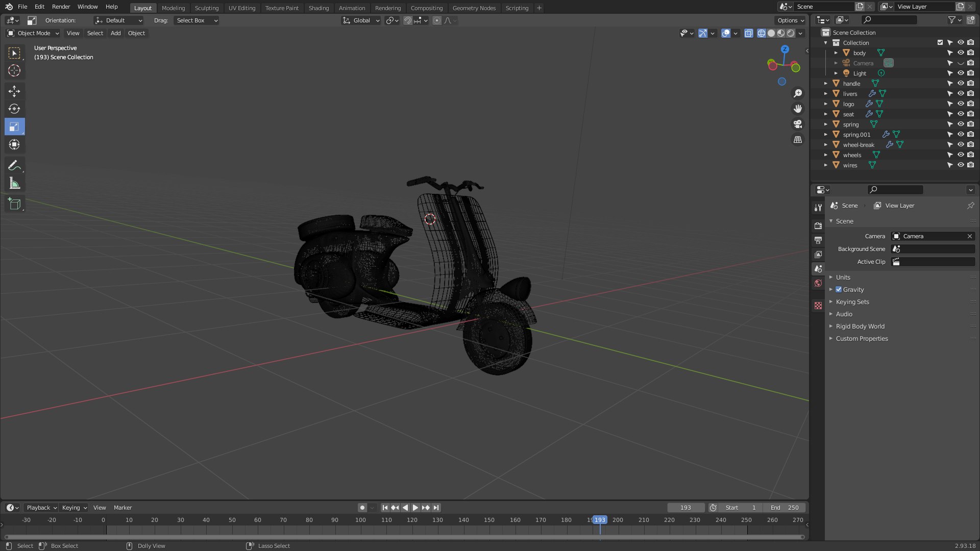Viewport: 980px width, 551px height.
Task: Select the Rotate tool
Action: (14, 109)
